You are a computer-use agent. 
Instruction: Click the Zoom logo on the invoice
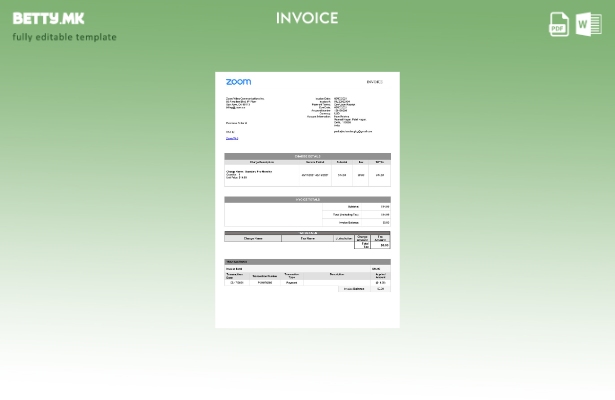coord(238,82)
